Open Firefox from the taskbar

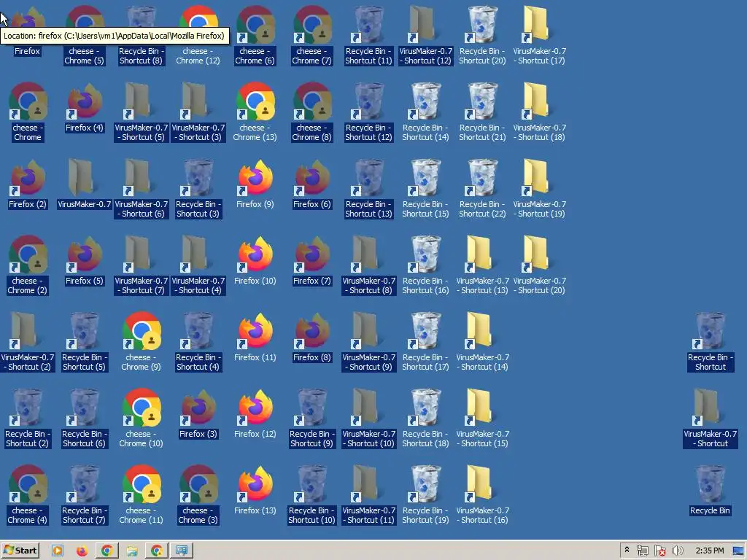point(82,551)
